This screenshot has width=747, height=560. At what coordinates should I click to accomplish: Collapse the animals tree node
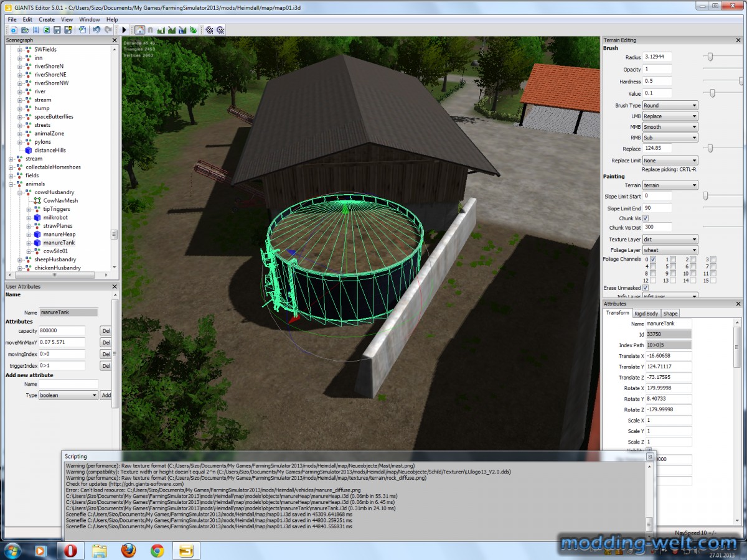point(11,184)
